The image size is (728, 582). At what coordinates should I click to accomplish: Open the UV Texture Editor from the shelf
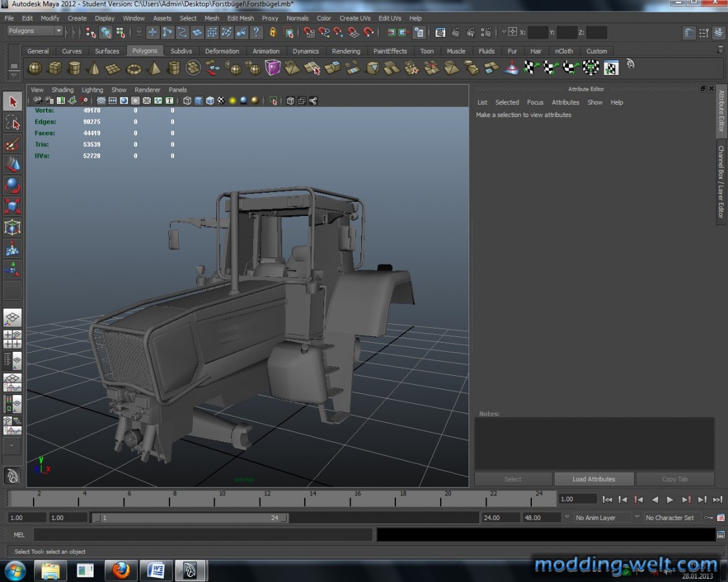(x=610, y=68)
